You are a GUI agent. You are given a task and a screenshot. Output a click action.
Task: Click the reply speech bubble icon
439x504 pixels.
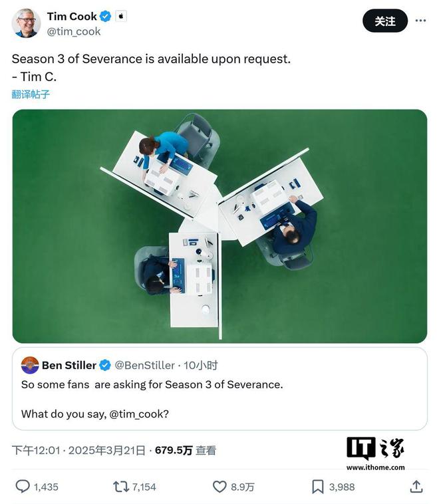point(23,486)
